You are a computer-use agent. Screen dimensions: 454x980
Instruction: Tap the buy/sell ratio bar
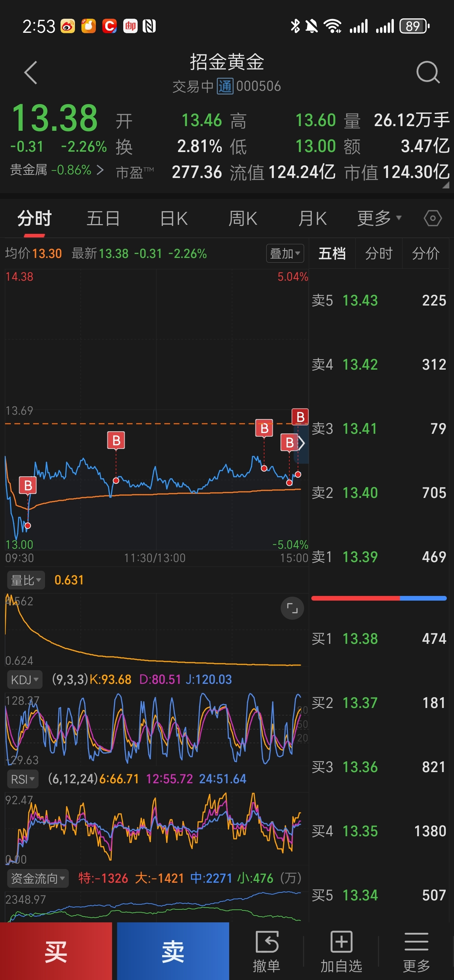point(379,598)
